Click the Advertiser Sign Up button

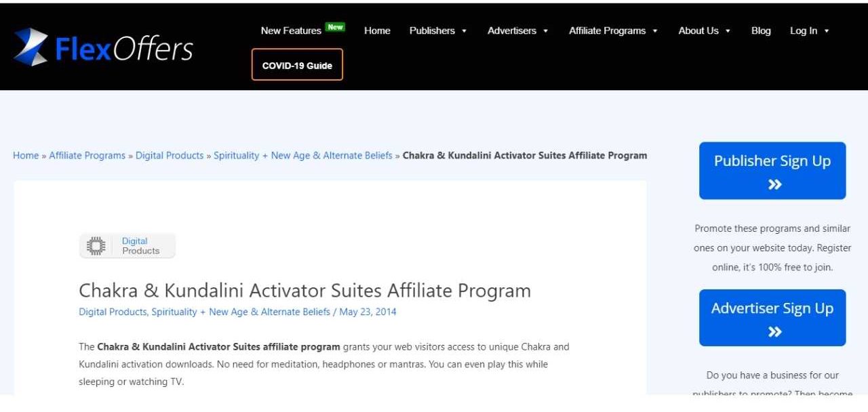pyautogui.click(x=772, y=318)
